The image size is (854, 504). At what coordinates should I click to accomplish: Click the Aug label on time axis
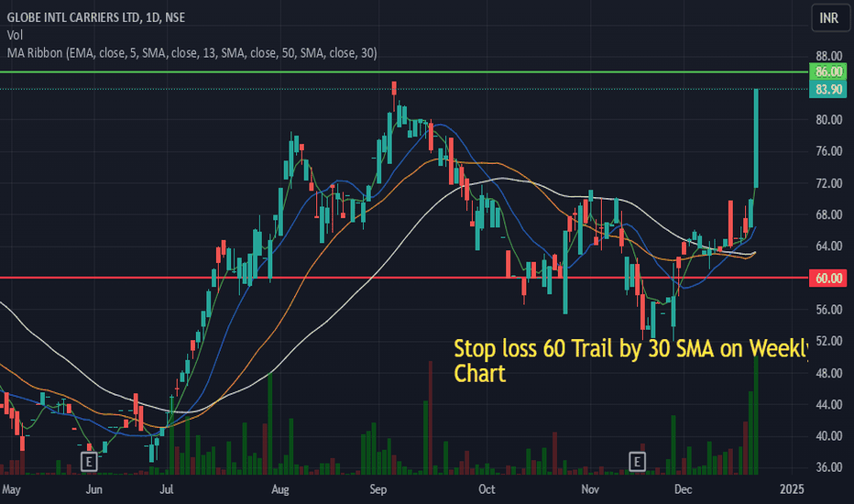click(280, 489)
